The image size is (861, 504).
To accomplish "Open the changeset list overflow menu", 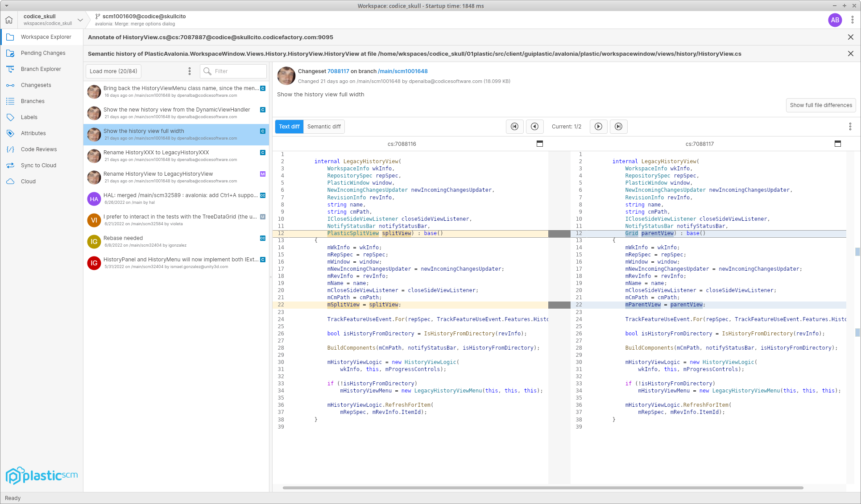I will click(190, 71).
